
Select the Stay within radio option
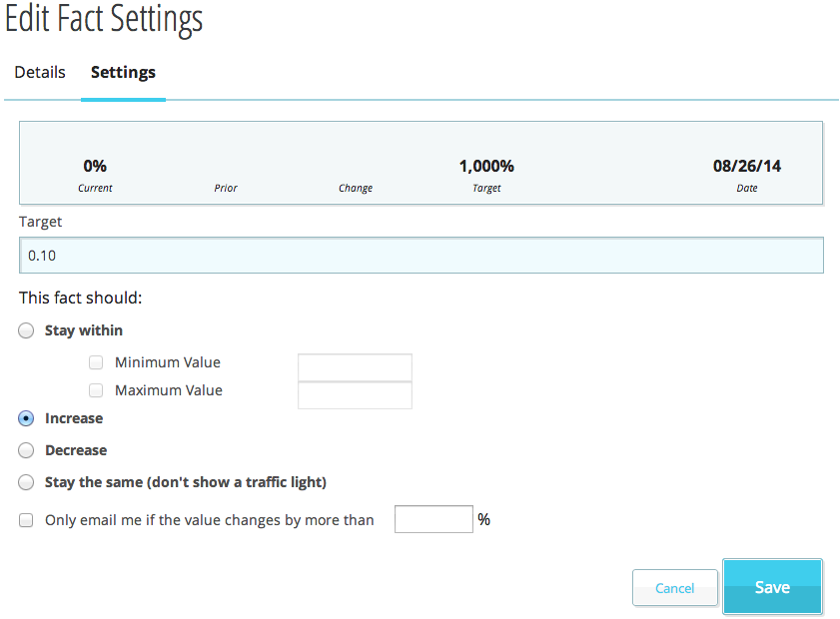pyautogui.click(x=27, y=330)
